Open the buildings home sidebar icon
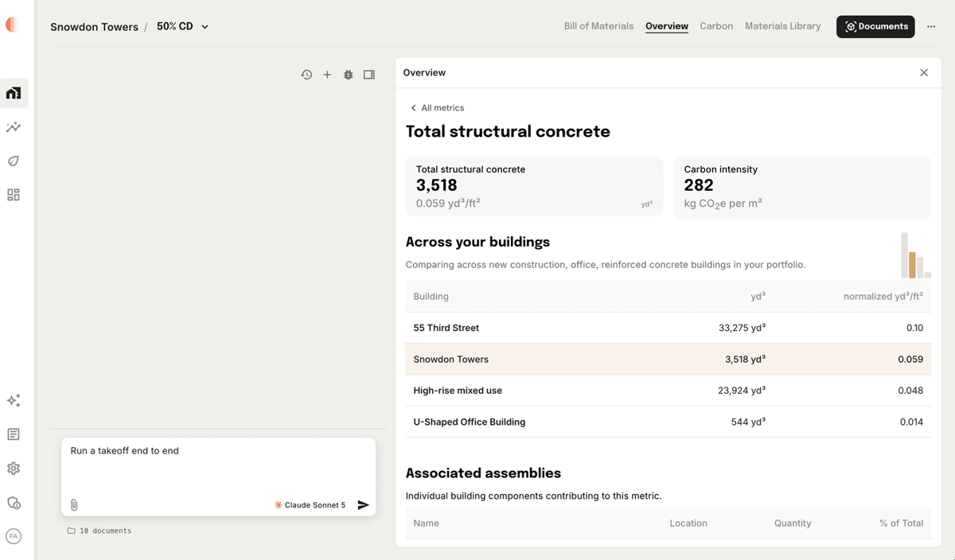The image size is (955, 560). (x=14, y=93)
